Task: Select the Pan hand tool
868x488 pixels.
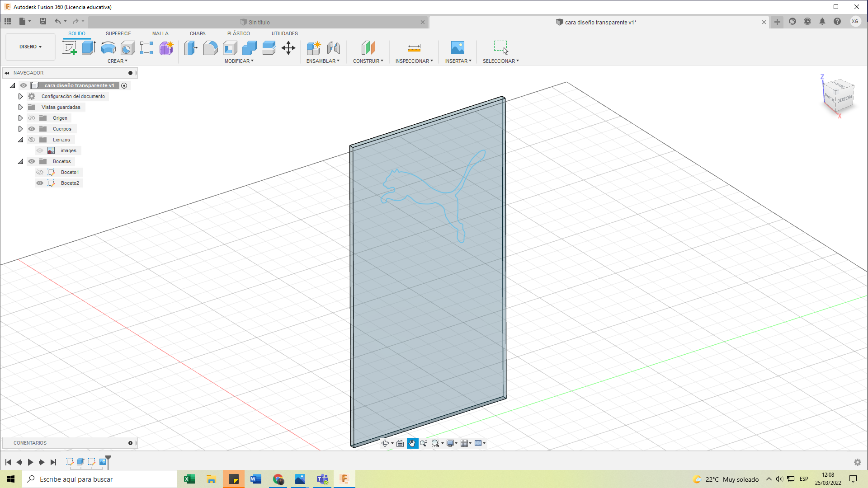Action: pos(412,443)
